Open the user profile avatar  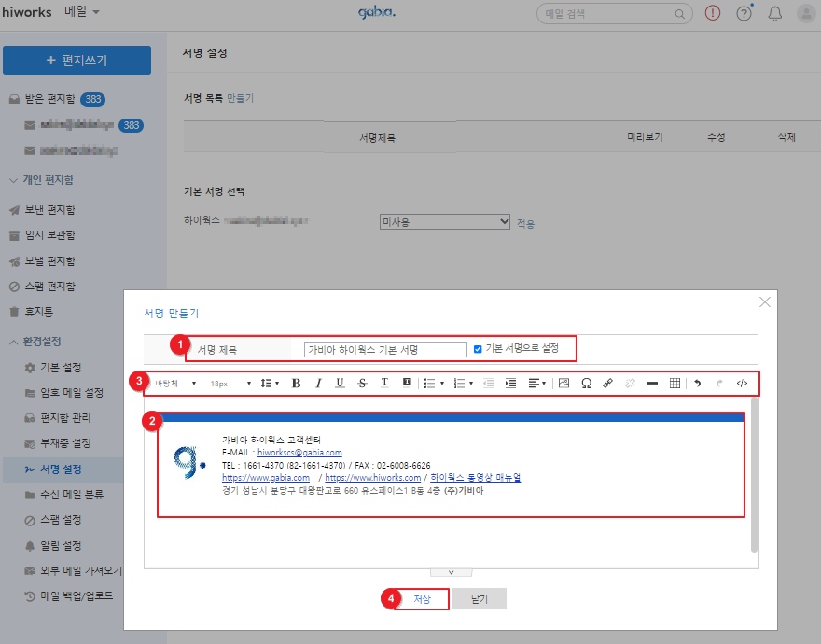[806, 13]
